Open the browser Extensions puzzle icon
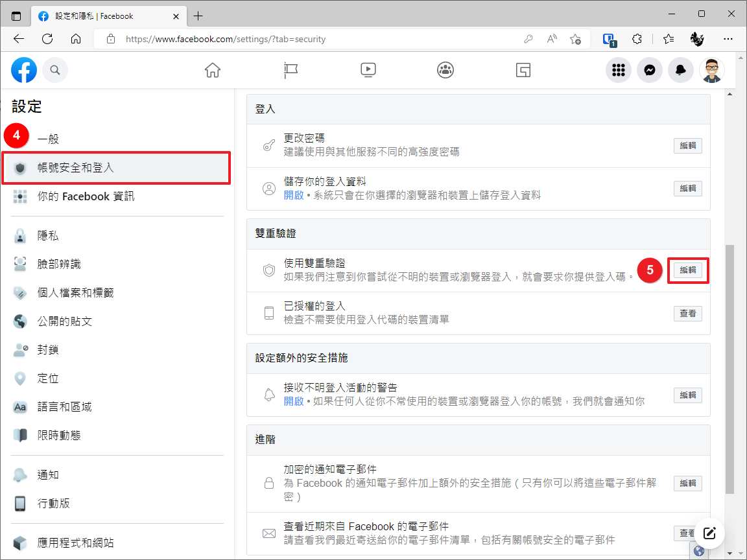Screen dimensions: 747x560 point(637,39)
